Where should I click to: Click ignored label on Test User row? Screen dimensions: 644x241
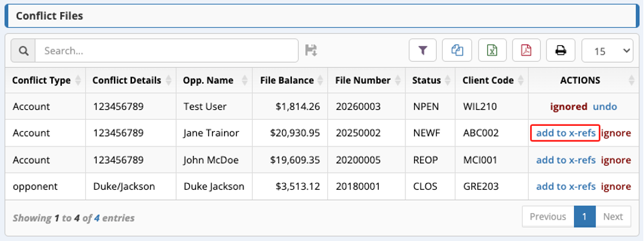tap(569, 107)
